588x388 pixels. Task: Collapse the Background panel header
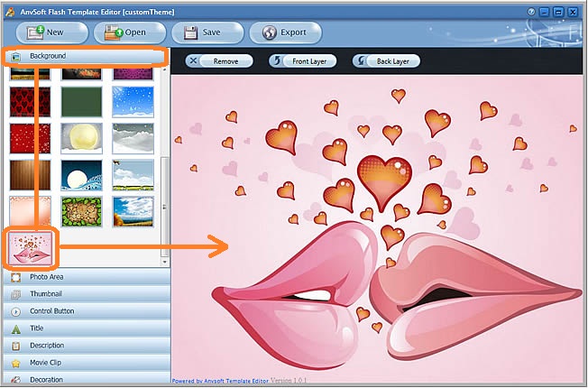pyautogui.click(x=85, y=56)
